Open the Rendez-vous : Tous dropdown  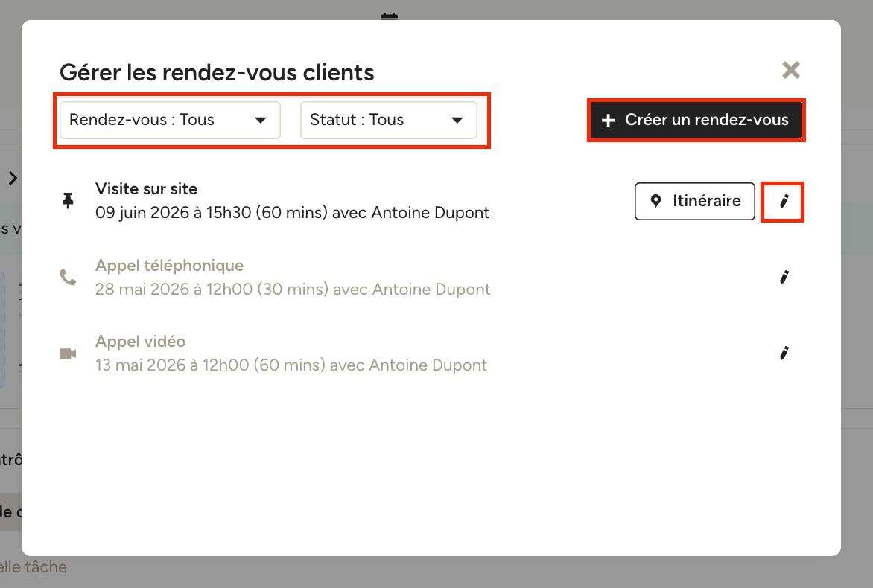(x=170, y=120)
